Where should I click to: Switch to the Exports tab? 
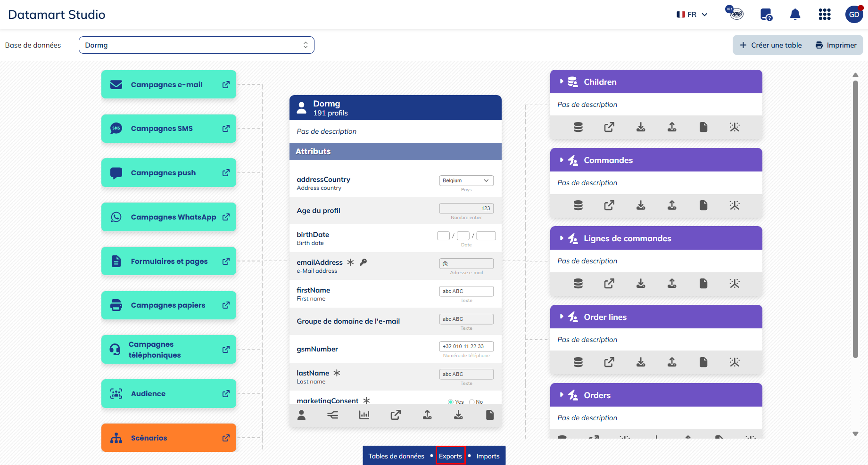450,456
